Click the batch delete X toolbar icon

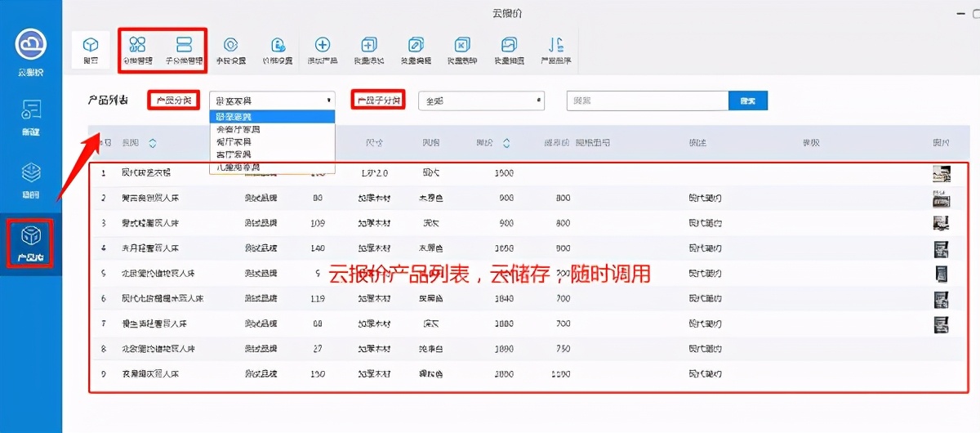[x=462, y=45]
